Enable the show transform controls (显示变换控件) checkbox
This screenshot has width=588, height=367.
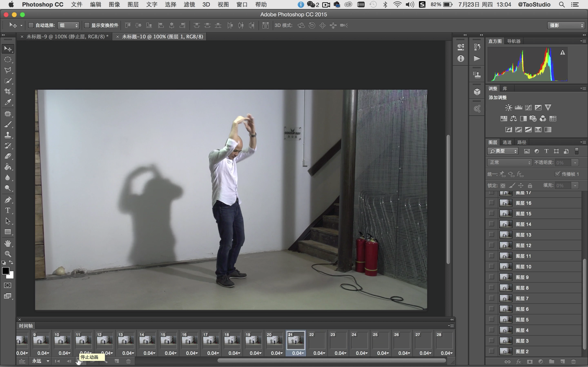pyautogui.click(x=87, y=25)
